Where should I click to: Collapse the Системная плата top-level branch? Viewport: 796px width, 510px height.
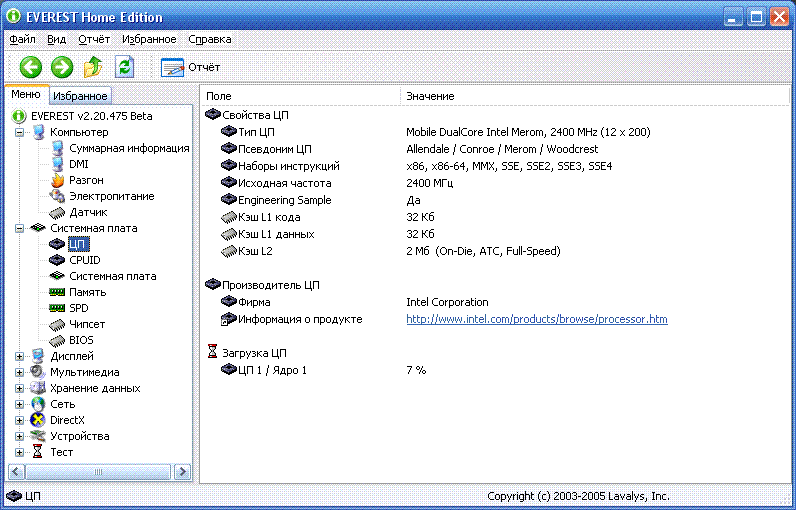click(19, 228)
